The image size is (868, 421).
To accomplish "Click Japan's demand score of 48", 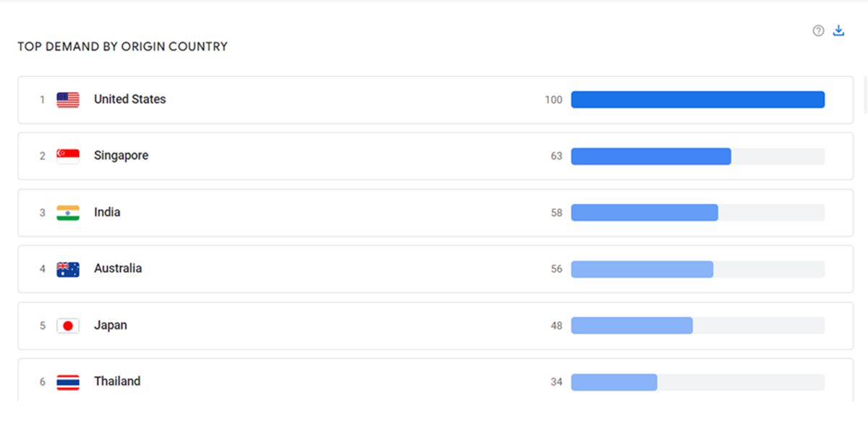I will [x=556, y=326].
